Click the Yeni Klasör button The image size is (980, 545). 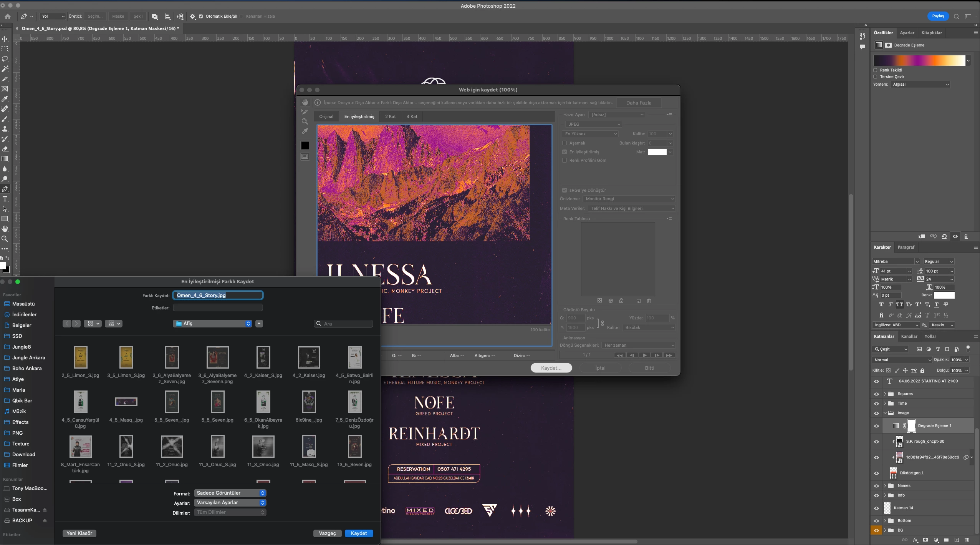click(79, 533)
